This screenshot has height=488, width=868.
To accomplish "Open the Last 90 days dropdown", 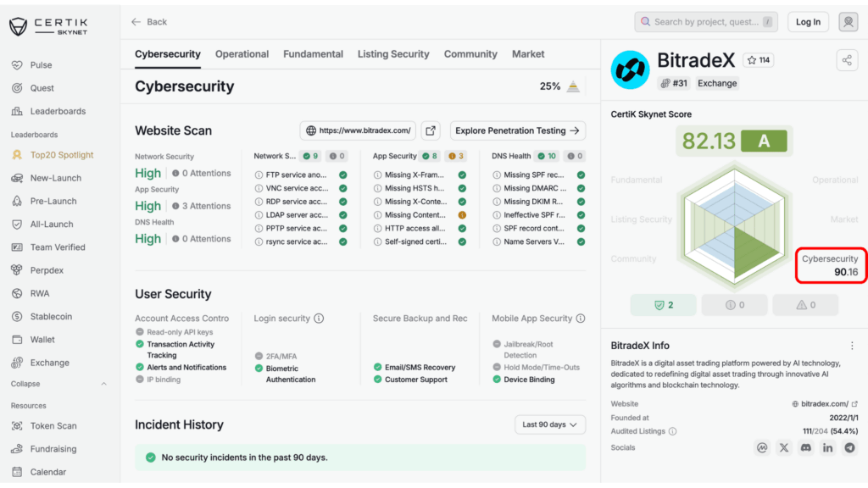I will 549,424.
